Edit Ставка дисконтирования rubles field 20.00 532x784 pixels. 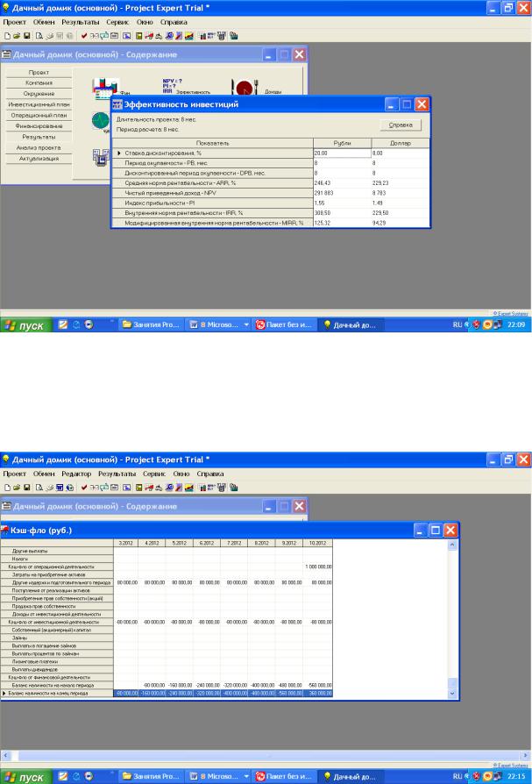pos(342,153)
